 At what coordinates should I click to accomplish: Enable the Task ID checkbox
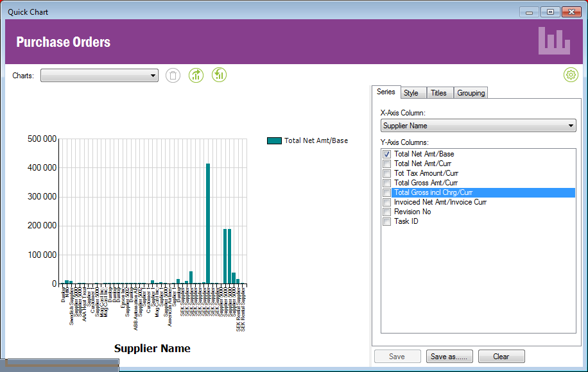coord(386,221)
